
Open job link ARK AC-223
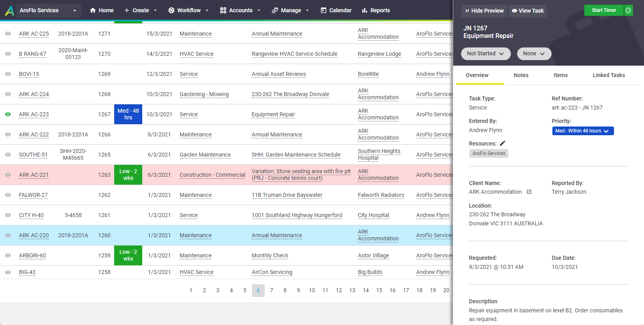click(34, 114)
